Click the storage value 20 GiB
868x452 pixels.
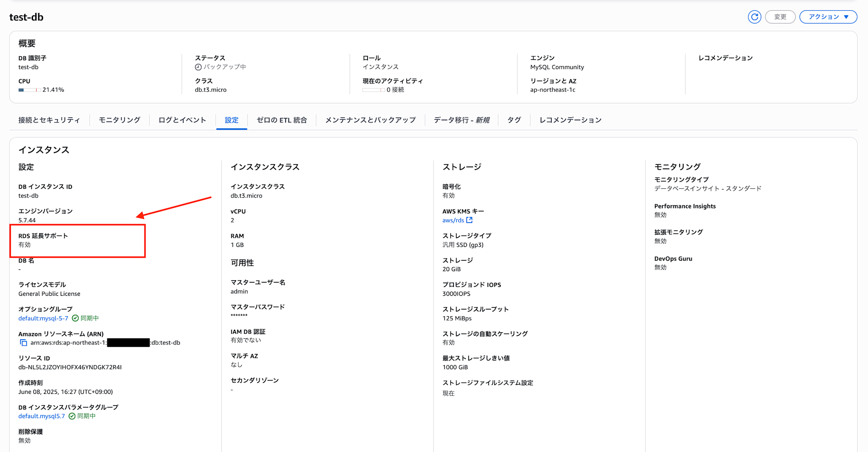click(451, 269)
